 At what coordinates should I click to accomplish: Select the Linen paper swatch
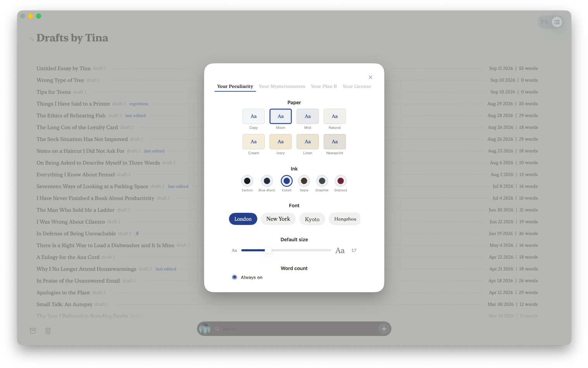(308, 142)
